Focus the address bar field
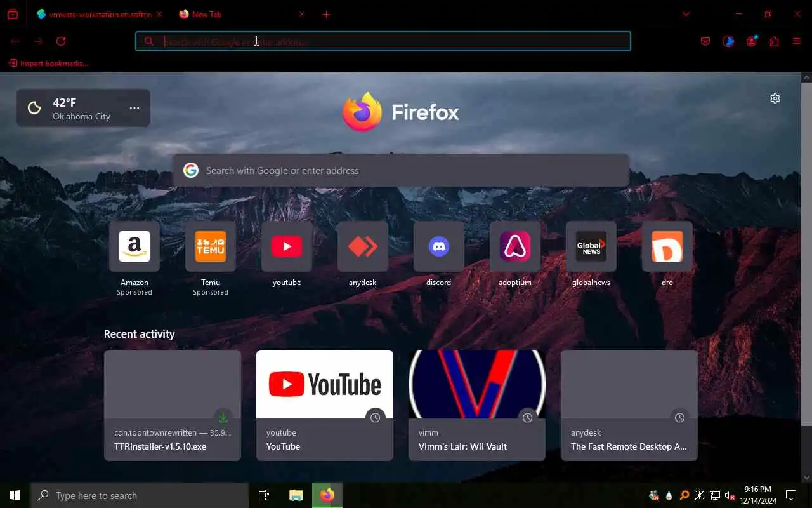The width and height of the screenshot is (812, 508). pyautogui.click(x=383, y=41)
